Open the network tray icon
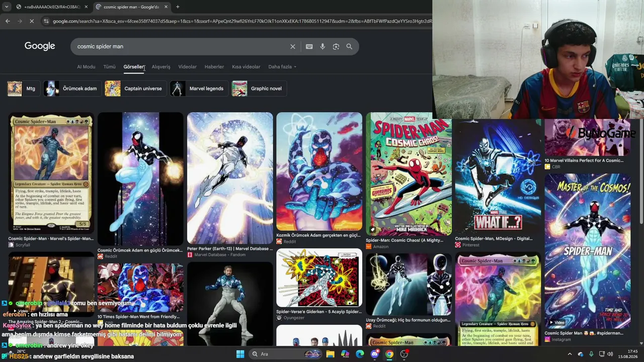This screenshot has width=644, height=362. (601, 354)
